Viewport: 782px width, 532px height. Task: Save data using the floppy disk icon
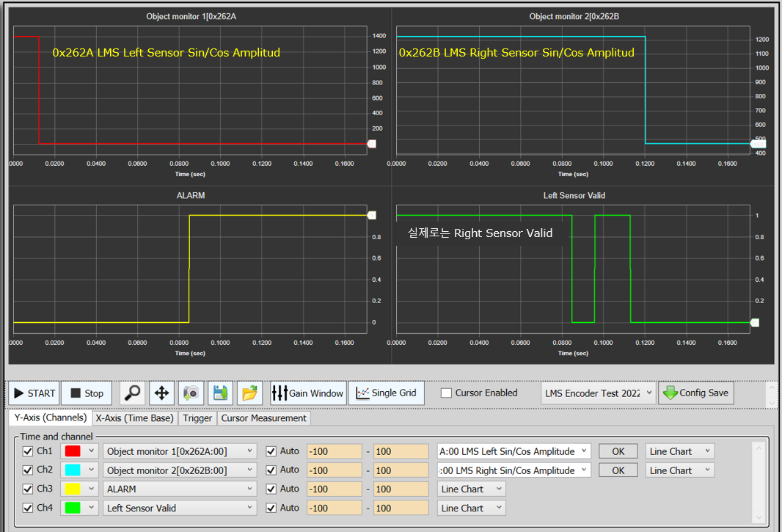220,393
